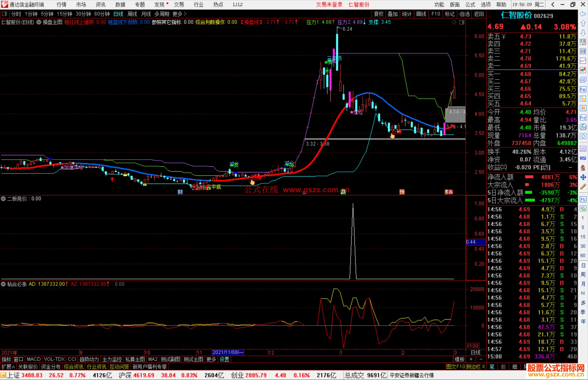Viewport: 588px width, 380px height.
Task: Switch to 月 period in right sidebar
Action: click(583, 284)
